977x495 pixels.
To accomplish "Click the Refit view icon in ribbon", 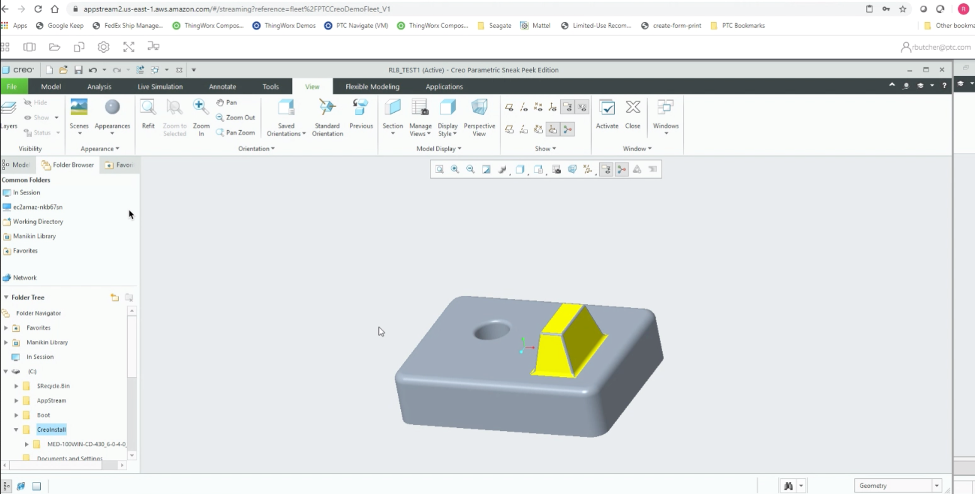I will point(148,107).
